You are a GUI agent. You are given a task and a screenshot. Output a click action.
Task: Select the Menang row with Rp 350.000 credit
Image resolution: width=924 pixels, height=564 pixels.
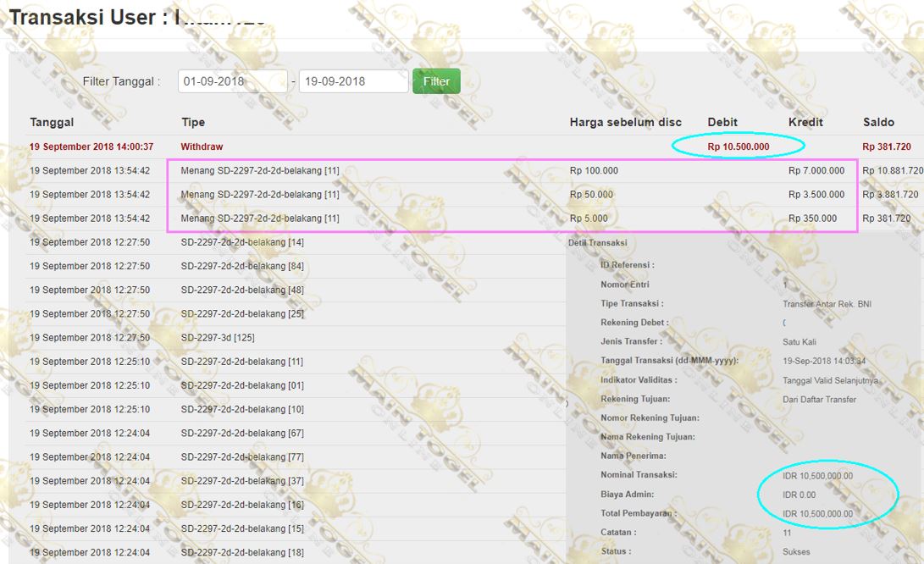259,218
